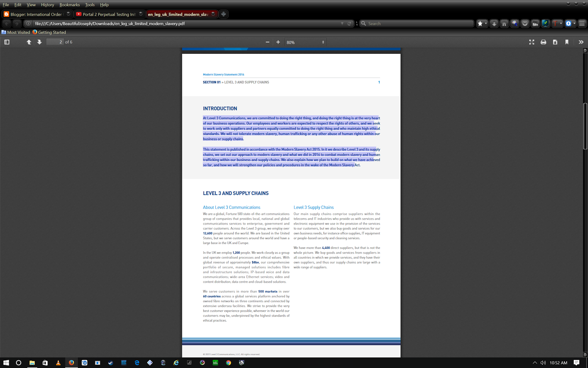
Task: Open Getting Started bookmark
Action: click(49, 32)
